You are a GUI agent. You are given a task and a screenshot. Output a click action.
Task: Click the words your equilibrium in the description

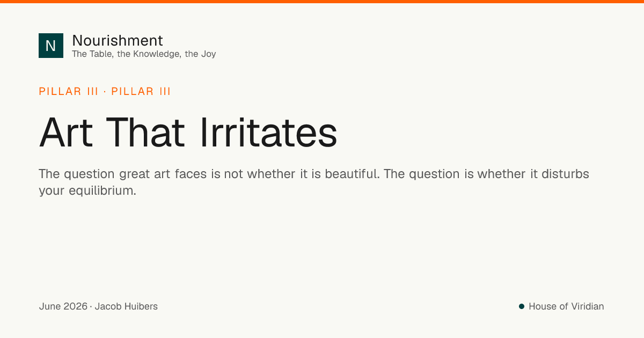[87, 190]
